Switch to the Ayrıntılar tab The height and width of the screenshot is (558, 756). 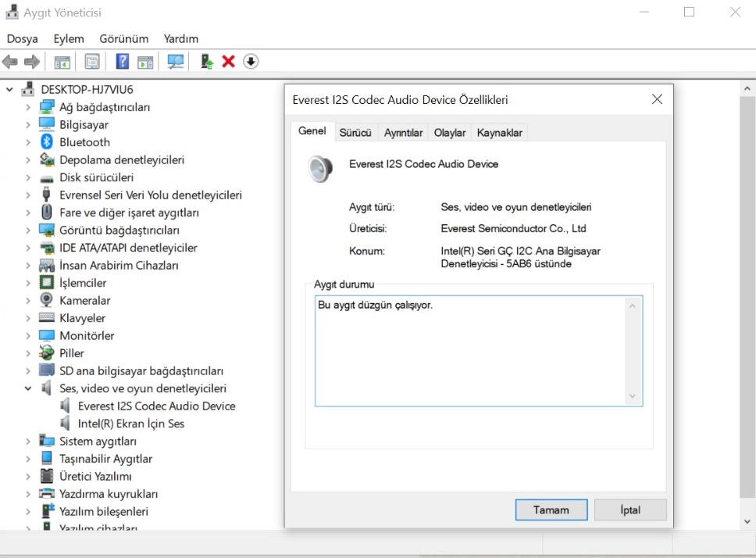click(403, 133)
